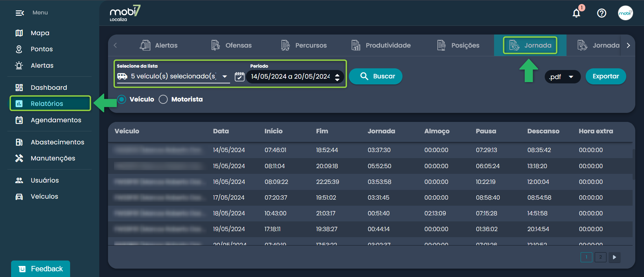Click the table vertical scrollbar
Viewport: 644px width, 277px height.
coord(634,165)
